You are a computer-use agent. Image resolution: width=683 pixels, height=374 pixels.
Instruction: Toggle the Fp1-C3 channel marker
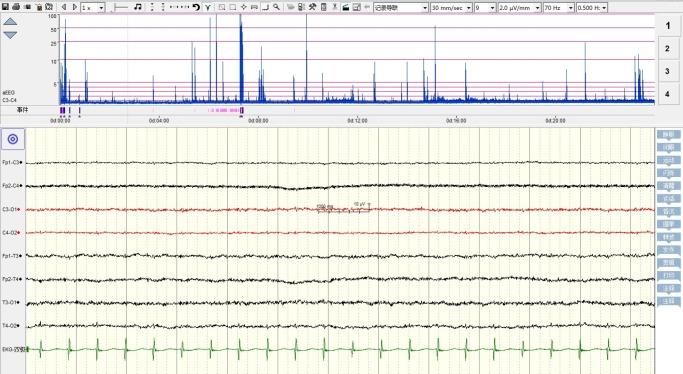(21, 162)
